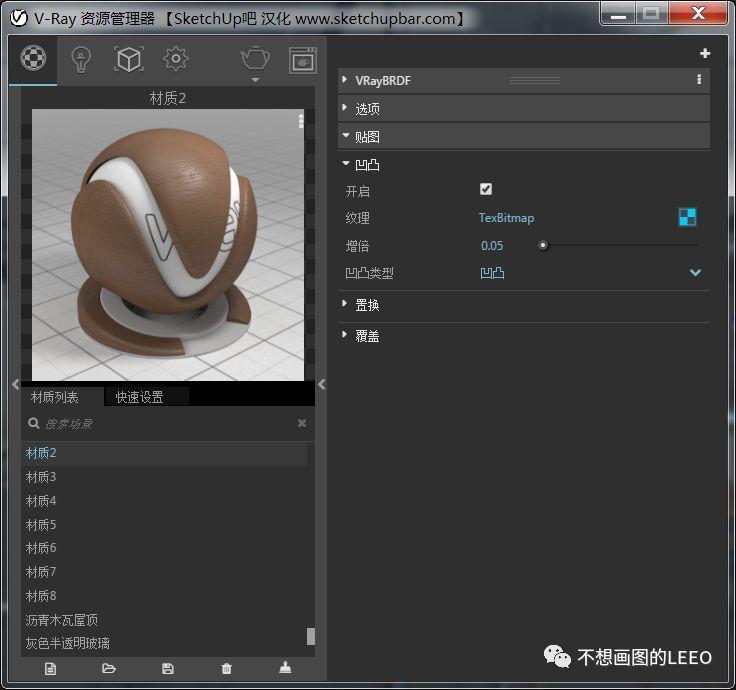Switch to the 材质列表 tab
Screen dimensions: 736x690
click(55, 397)
